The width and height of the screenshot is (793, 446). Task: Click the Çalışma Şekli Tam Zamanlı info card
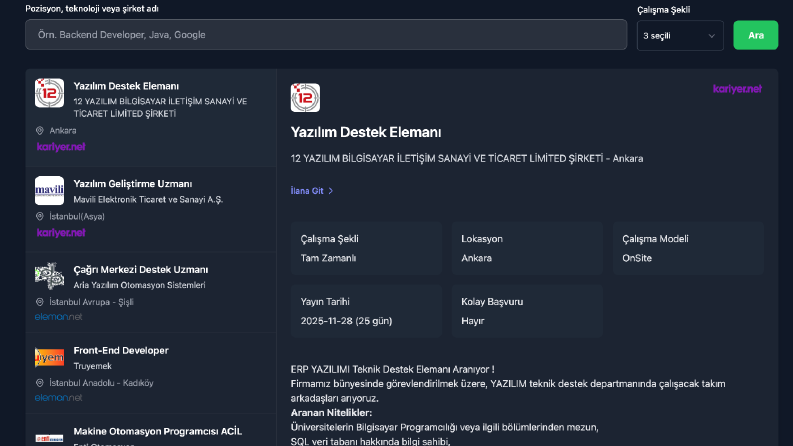click(366, 248)
